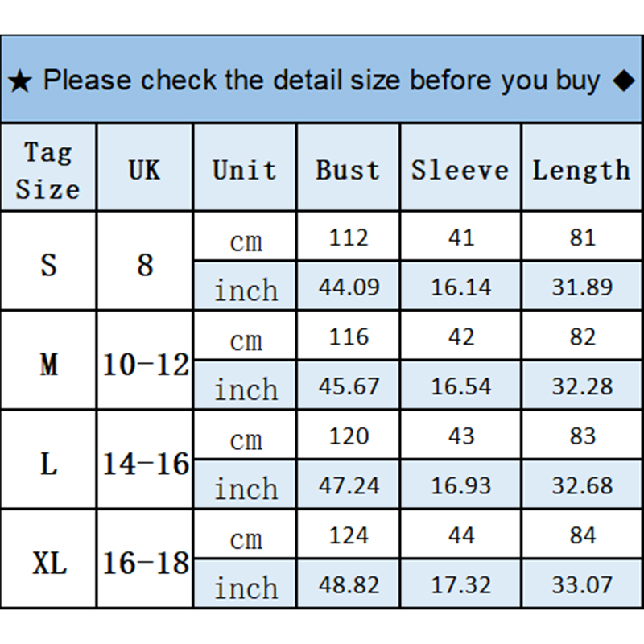Click the sleeve value 16.93 inch

pos(460,485)
